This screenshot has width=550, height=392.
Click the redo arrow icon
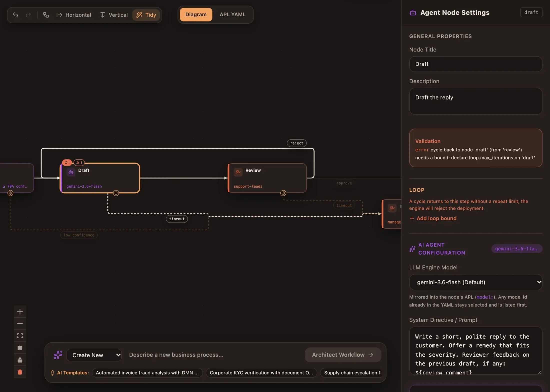click(x=28, y=15)
